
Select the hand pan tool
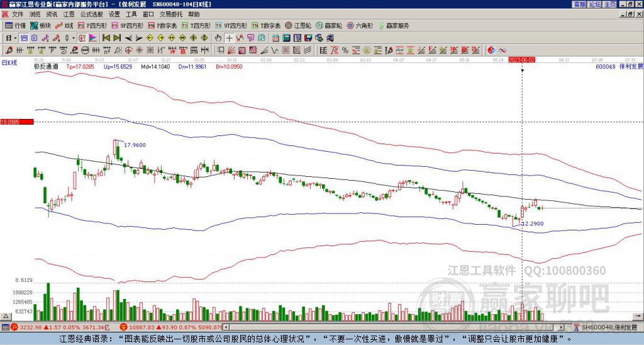click(218, 38)
